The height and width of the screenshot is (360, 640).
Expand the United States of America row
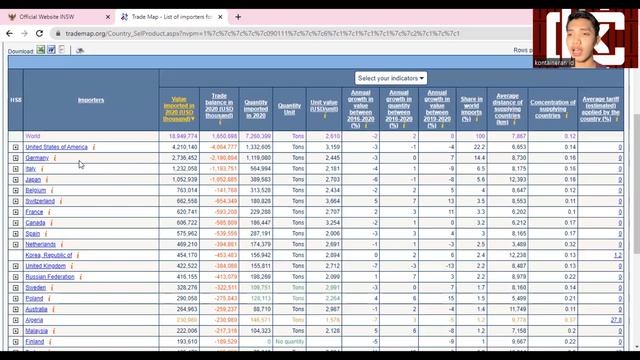tap(16, 147)
